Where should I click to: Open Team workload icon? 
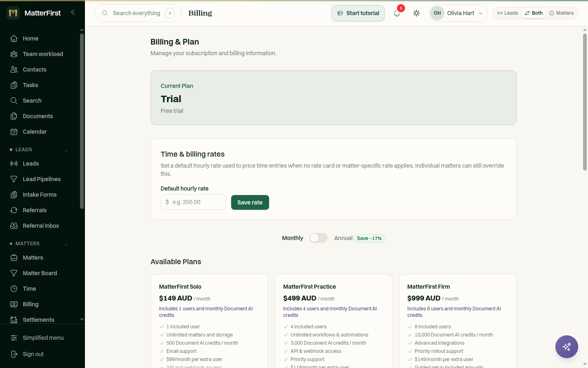(14, 54)
